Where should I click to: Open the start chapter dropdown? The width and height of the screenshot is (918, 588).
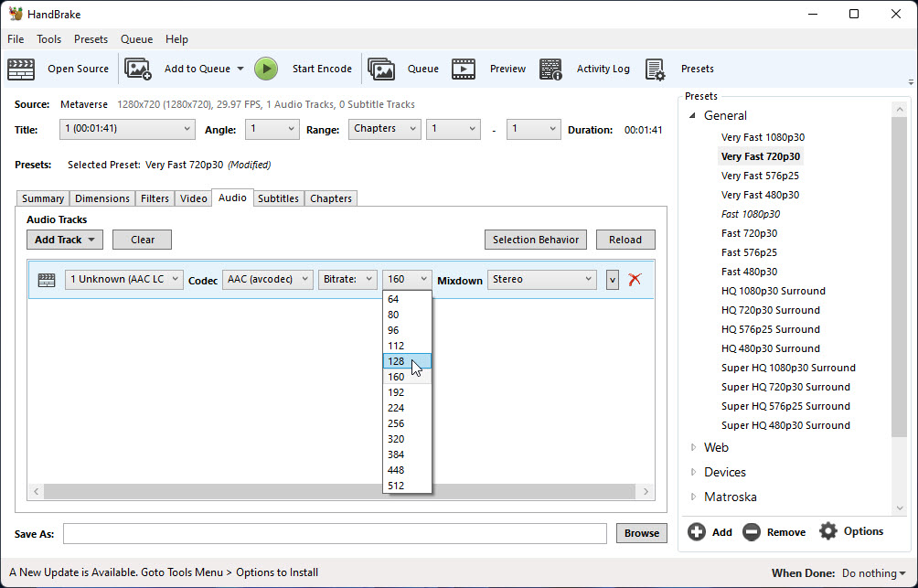[x=454, y=129]
